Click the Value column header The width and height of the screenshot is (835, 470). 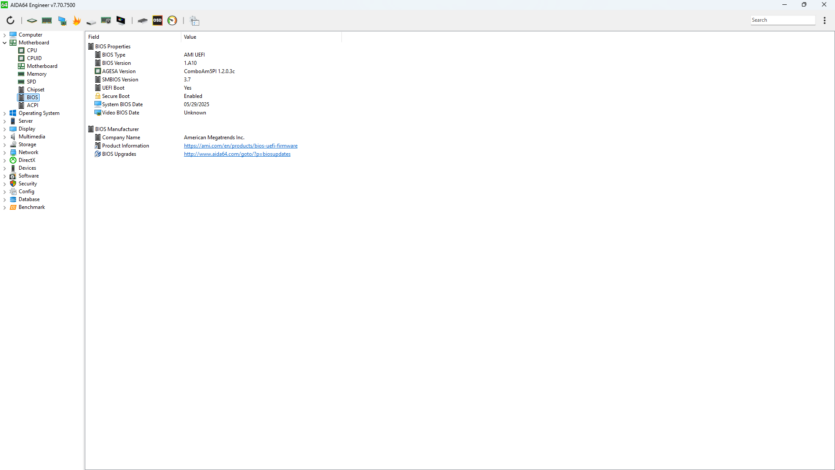pyautogui.click(x=190, y=37)
